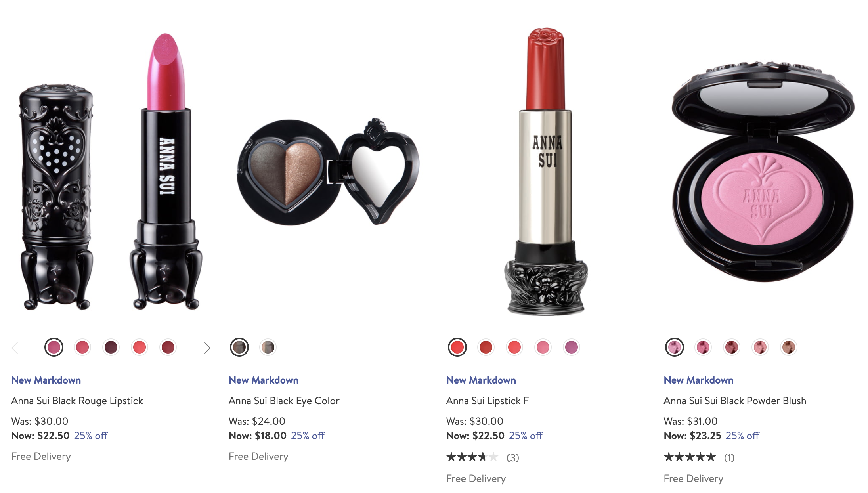
Task: Open Anna Sui Black Eye Color link
Action: [x=284, y=401]
